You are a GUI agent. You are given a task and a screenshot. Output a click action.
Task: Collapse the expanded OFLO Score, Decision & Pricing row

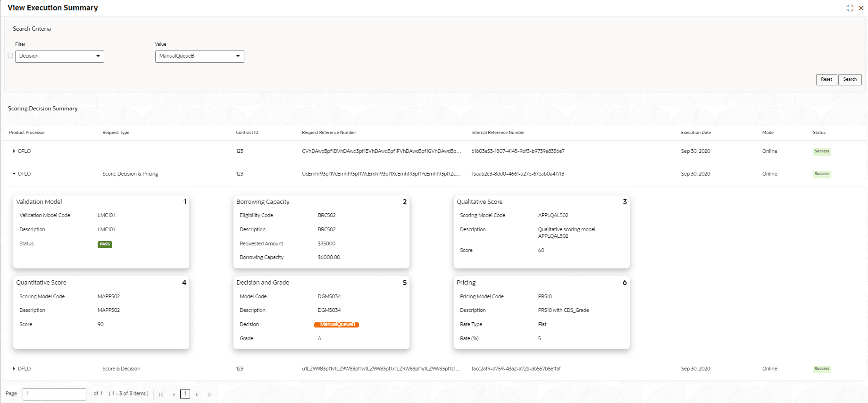tap(14, 174)
